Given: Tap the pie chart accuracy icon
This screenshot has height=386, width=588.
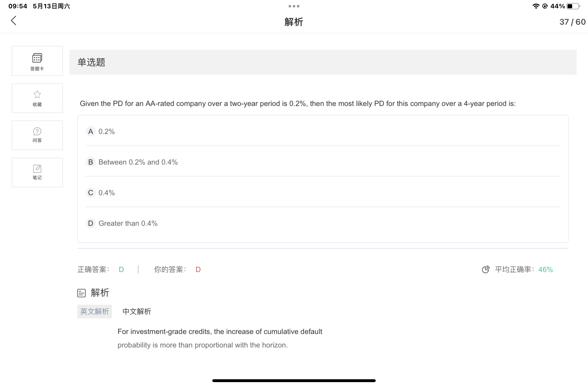Looking at the screenshot, I should pyautogui.click(x=486, y=270).
